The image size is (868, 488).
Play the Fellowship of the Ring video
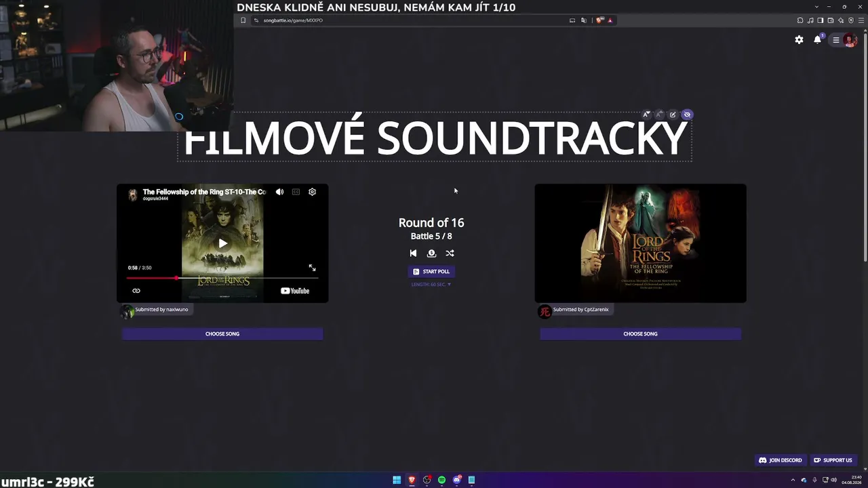point(222,243)
